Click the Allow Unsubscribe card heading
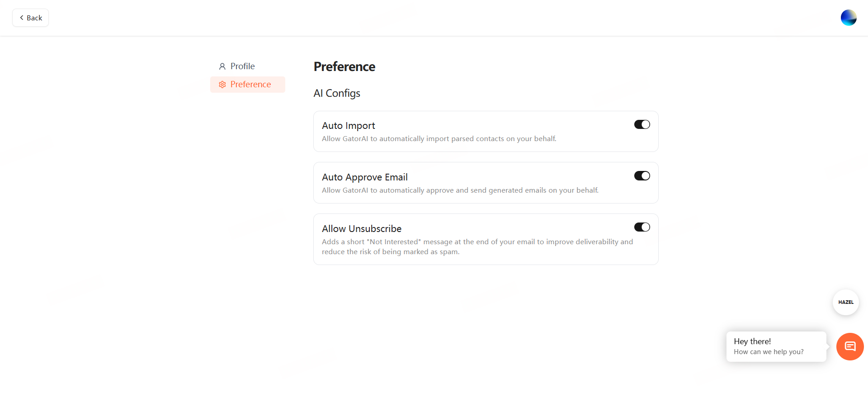This screenshot has height=393, width=868. click(361, 229)
